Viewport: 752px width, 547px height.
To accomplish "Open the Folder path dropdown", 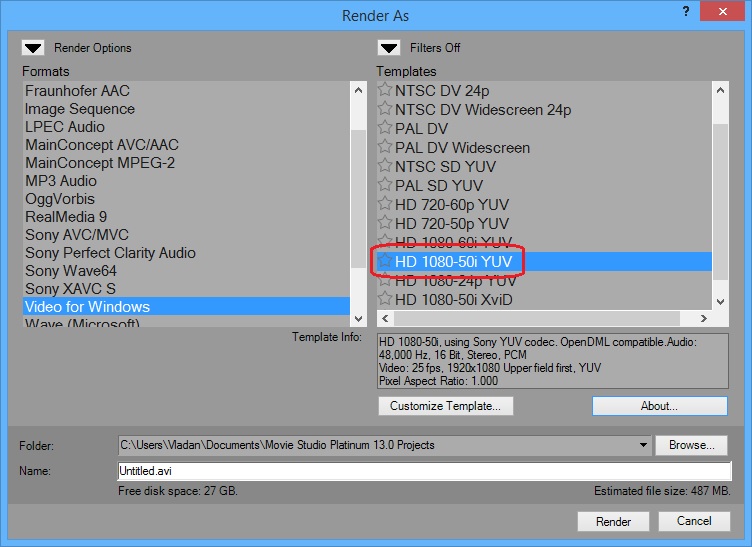I will (x=642, y=445).
